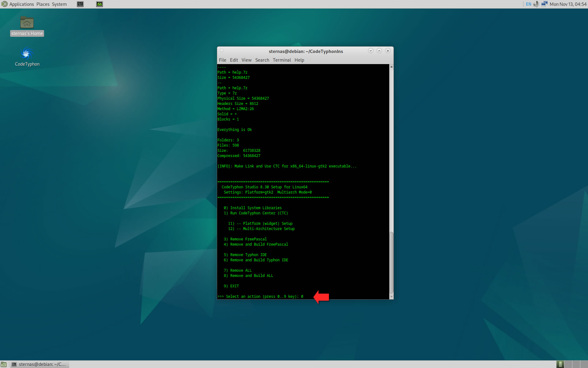This screenshot has width=588, height=368.
Task: Click the clock showing Mon Nov 13
Action: pos(568,4)
